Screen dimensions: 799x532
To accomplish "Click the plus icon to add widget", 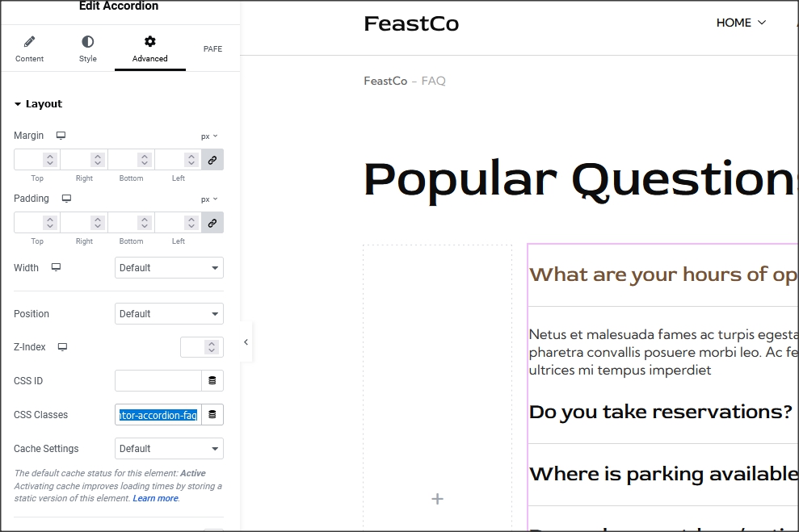I will (x=437, y=499).
